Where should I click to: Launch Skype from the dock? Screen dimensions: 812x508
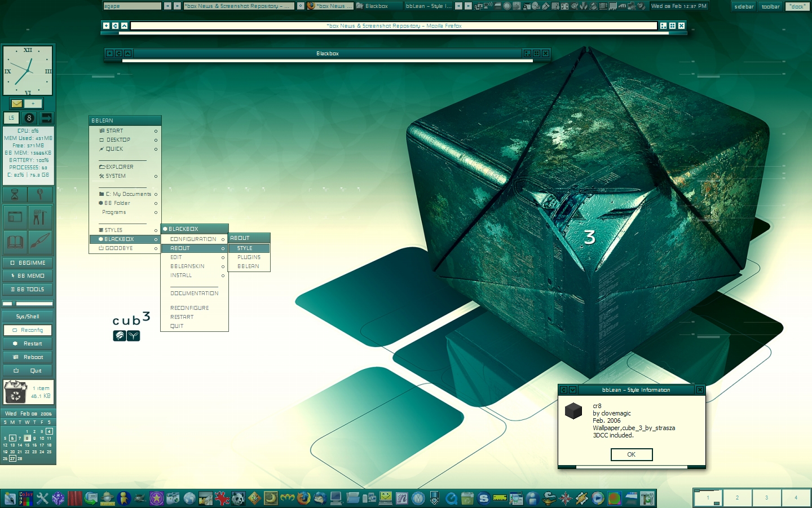[x=483, y=498]
